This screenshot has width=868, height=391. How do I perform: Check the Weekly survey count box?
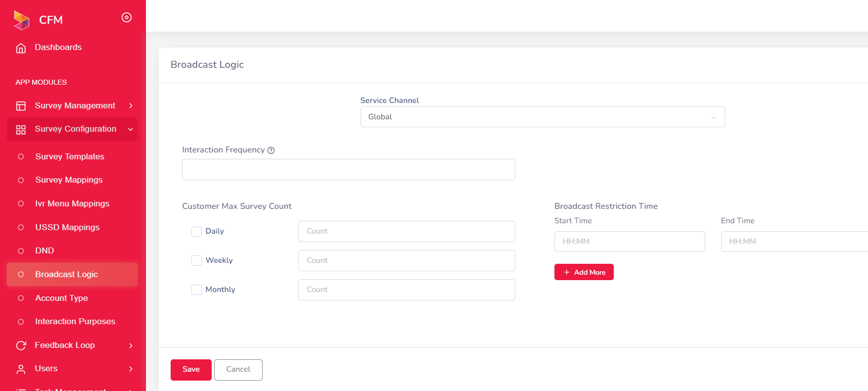coord(196,261)
